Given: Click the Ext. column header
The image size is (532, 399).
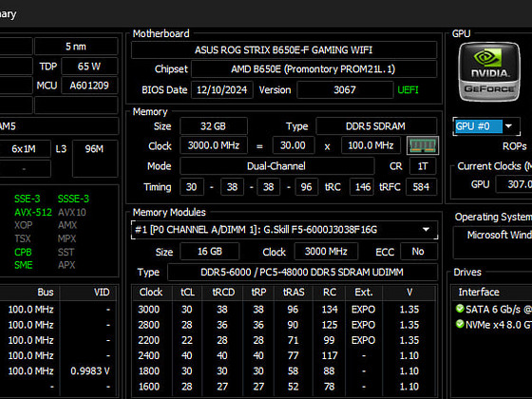Looking at the screenshot, I should [x=364, y=293].
